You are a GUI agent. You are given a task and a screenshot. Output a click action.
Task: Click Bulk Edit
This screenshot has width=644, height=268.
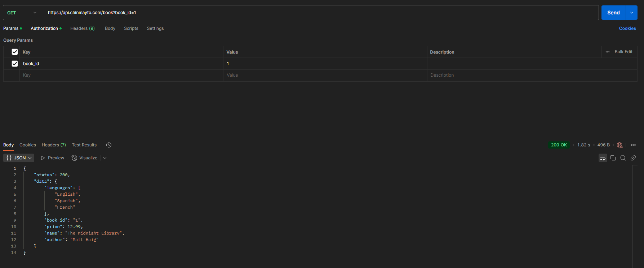[623, 52]
